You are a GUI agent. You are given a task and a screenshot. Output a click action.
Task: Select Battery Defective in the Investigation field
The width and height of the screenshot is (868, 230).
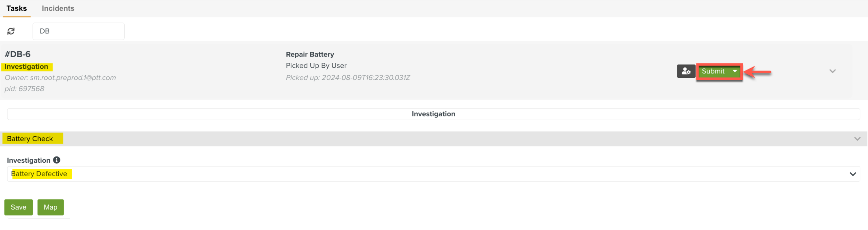[x=39, y=173]
